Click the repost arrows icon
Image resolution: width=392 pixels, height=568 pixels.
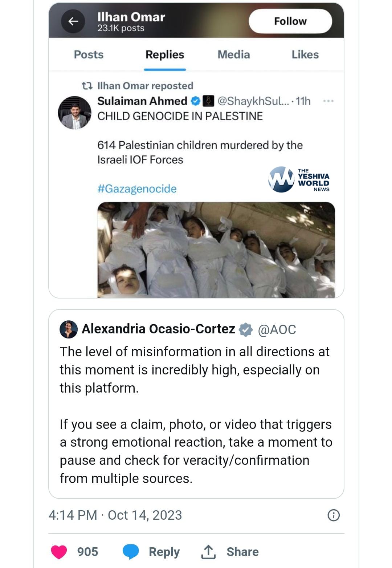(87, 86)
